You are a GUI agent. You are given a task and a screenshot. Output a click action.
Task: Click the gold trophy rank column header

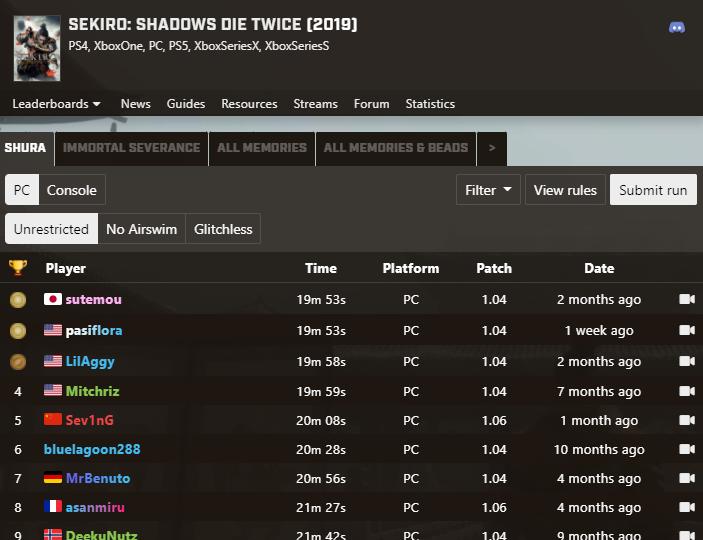click(x=18, y=268)
